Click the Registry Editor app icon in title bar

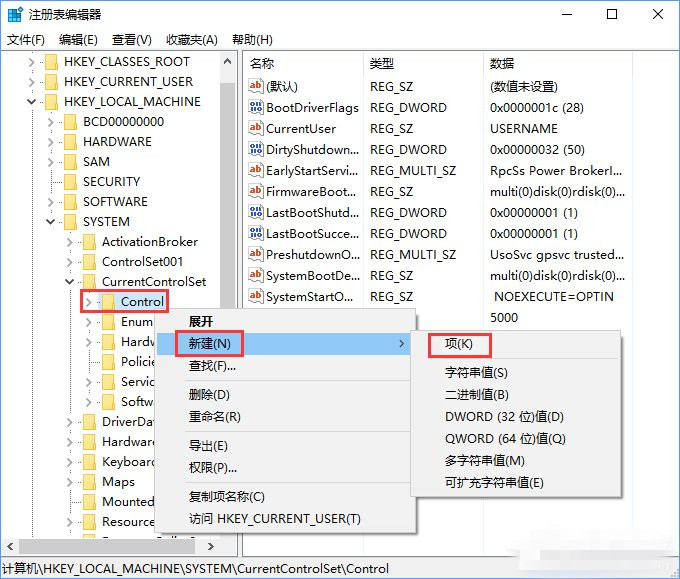(x=15, y=14)
